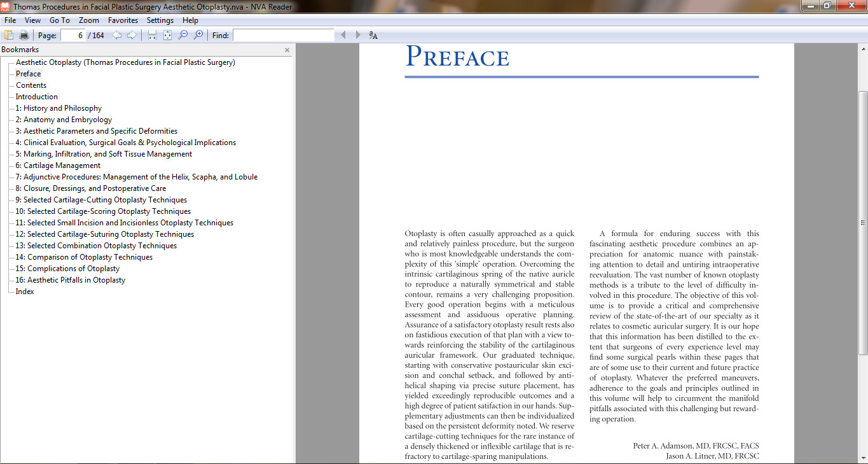The height and width of the screenshot is (464, 868).
Task: Click the Zoom In magnifier icon
Action: (x=198, y=35)
